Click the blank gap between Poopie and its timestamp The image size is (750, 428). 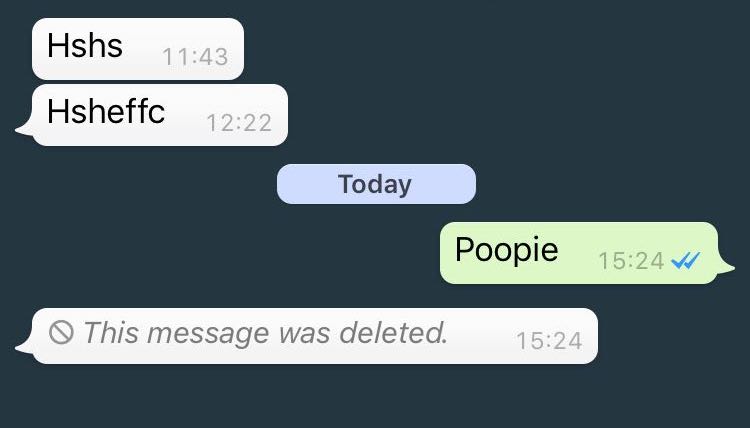[x=578, y=253]
